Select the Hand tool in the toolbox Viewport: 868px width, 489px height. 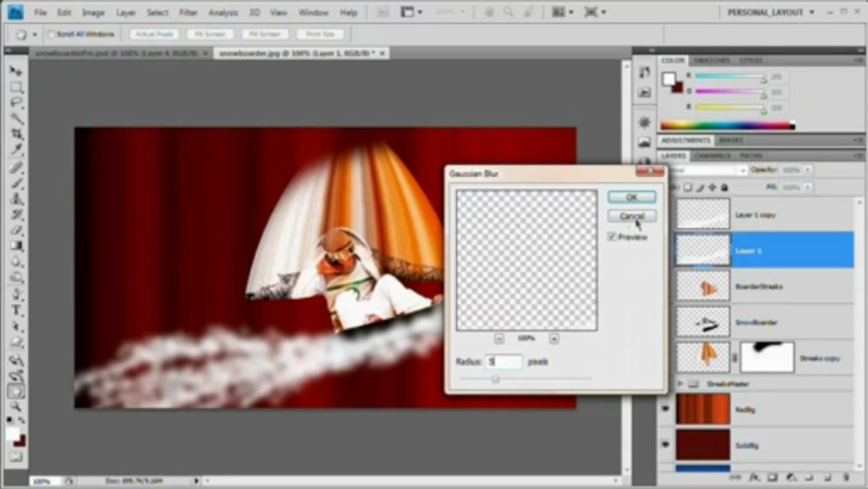pos(16,391)
